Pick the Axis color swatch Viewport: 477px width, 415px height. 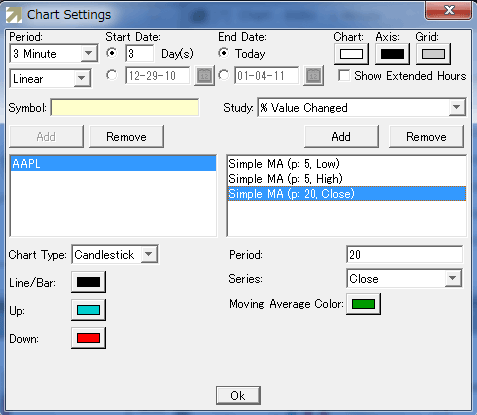[x=392, y=54]
